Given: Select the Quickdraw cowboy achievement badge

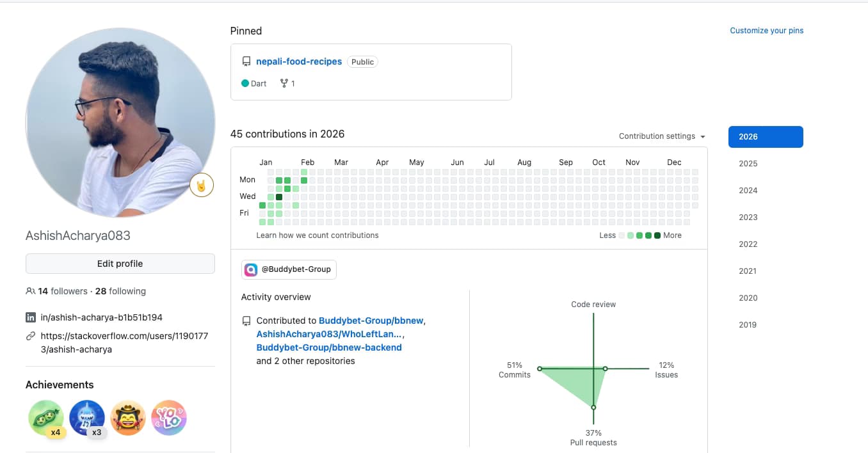Looking at the screenshot, I should pos(128,418).
